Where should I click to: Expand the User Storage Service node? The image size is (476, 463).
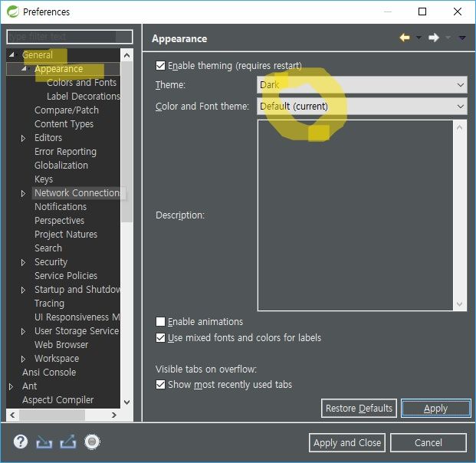point(23,332)
